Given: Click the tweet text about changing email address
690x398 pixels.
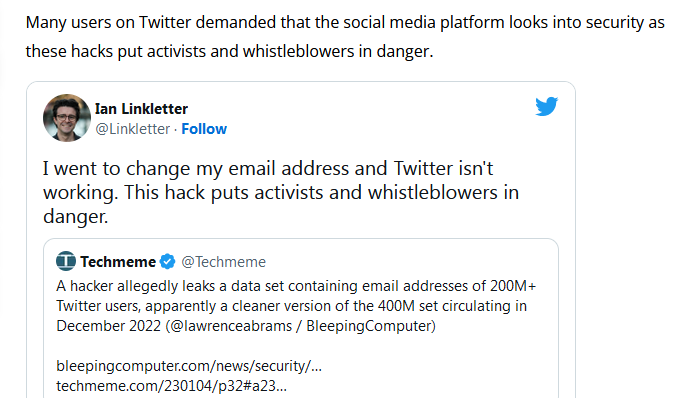Looking at the screenshot, I should 281,192.
